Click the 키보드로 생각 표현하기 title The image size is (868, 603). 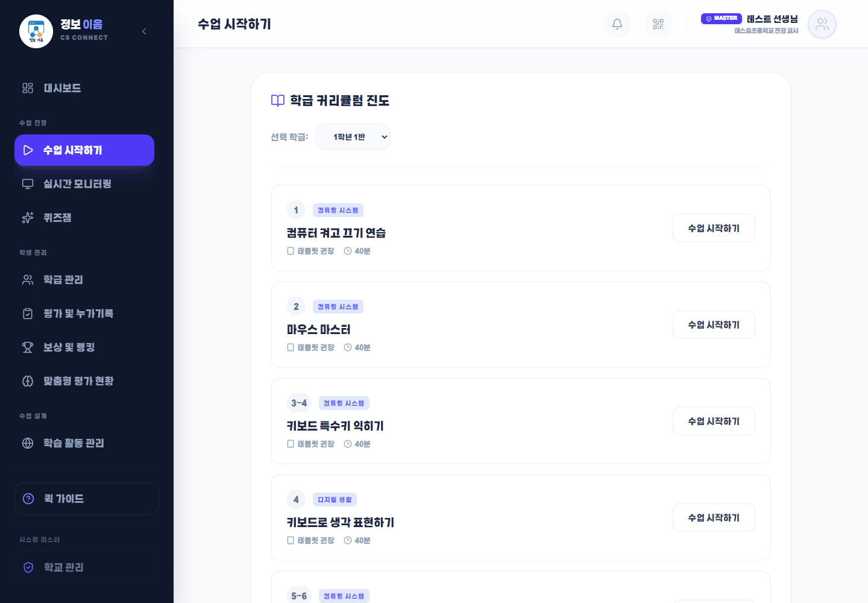click(x=341, y=522)
